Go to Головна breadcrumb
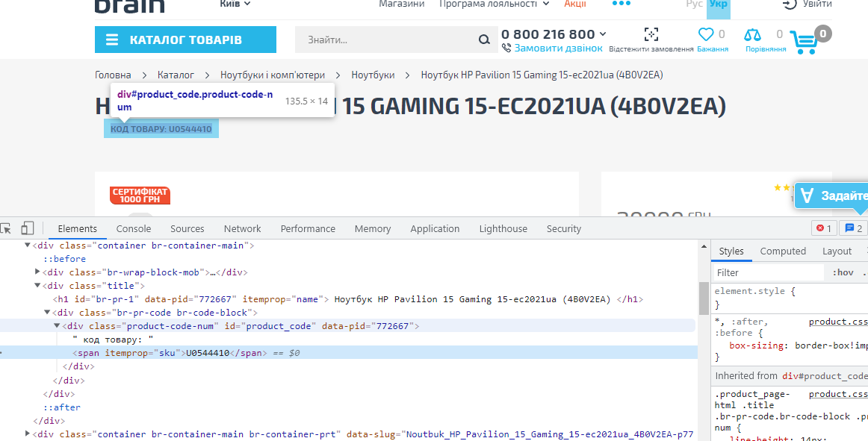This screenshot has width=868, height=441. (x=113, y=75)
